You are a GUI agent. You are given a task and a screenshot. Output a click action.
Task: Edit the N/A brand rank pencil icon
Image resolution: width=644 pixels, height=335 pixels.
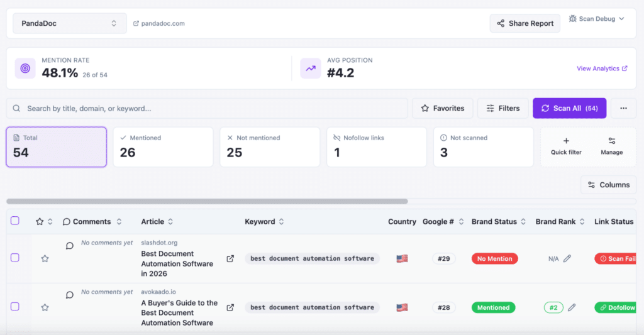point(567,259)
